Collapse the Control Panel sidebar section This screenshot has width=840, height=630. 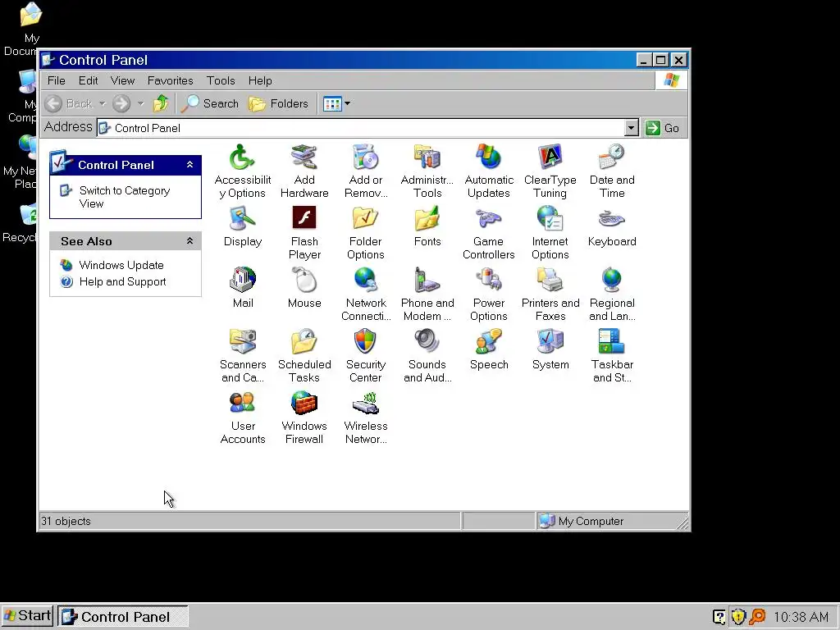click(189, 165)
